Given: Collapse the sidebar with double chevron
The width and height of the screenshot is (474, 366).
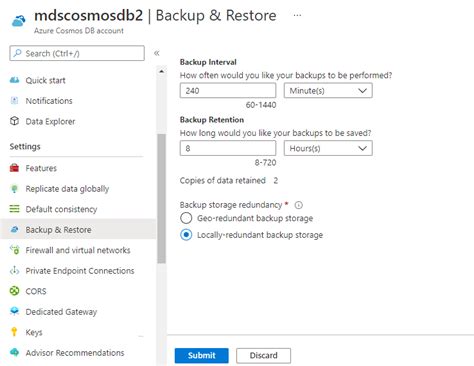Looking at the screenshot, I should (x=157, y=53).
